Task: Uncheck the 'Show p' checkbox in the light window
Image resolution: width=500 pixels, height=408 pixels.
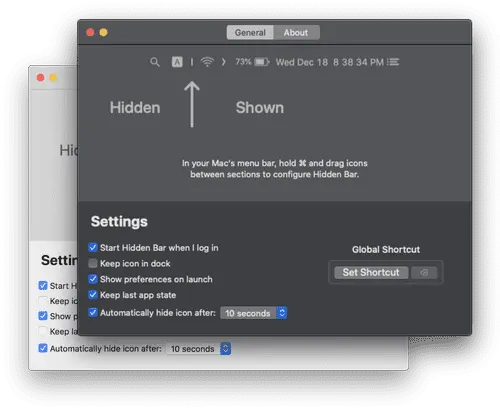Action: pyautogui.click(x=43, y=316)
